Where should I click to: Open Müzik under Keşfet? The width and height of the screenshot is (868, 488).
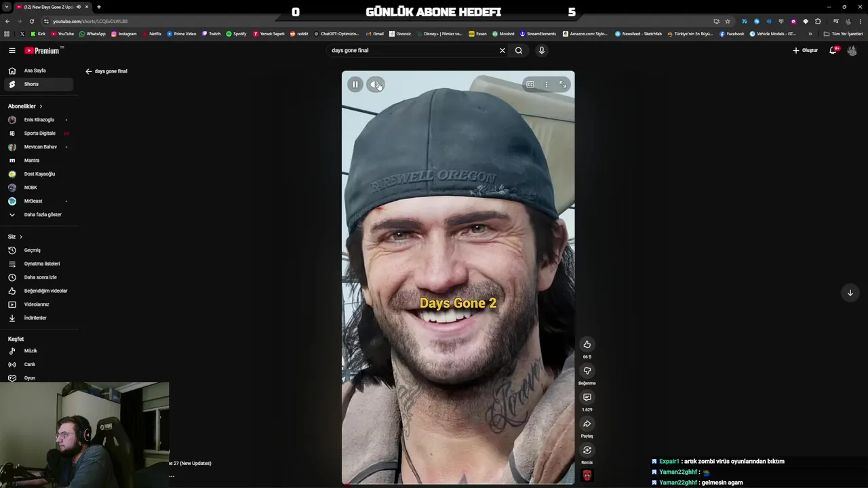37,351
